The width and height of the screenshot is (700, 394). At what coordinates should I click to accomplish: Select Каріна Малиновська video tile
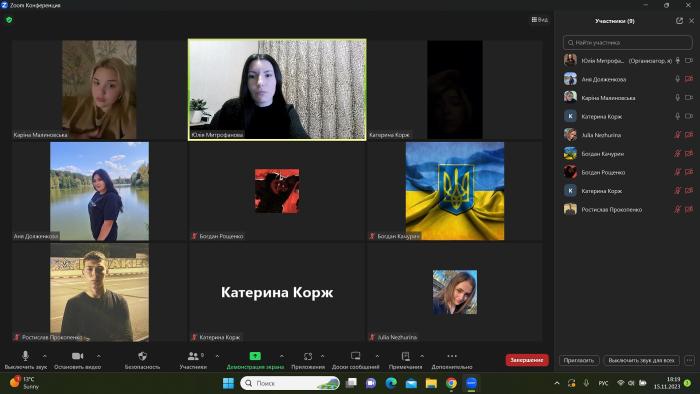pyautogui.click(x=99, y=89)
